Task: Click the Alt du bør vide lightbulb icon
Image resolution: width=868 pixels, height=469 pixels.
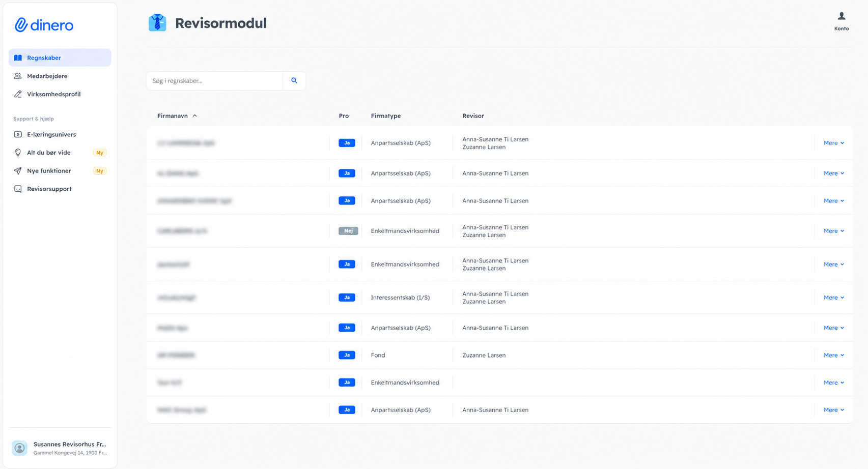Action: point(18,153)
